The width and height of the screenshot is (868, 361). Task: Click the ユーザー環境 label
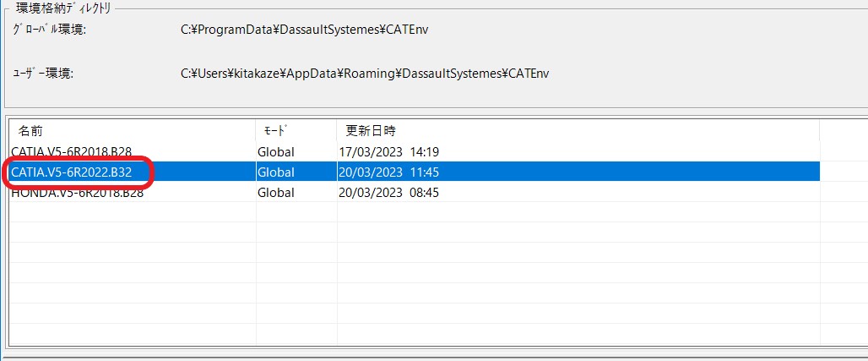[43, 74]
